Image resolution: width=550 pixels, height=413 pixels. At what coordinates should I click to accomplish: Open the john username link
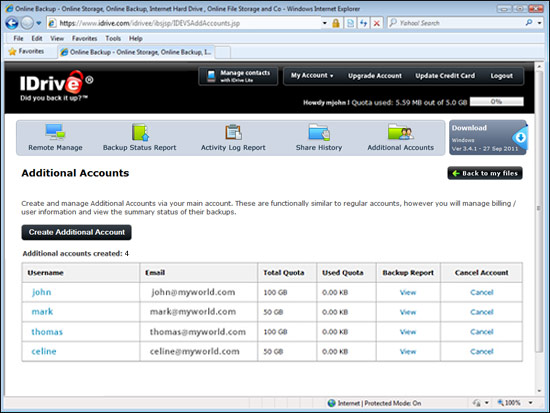coord(41,292)
